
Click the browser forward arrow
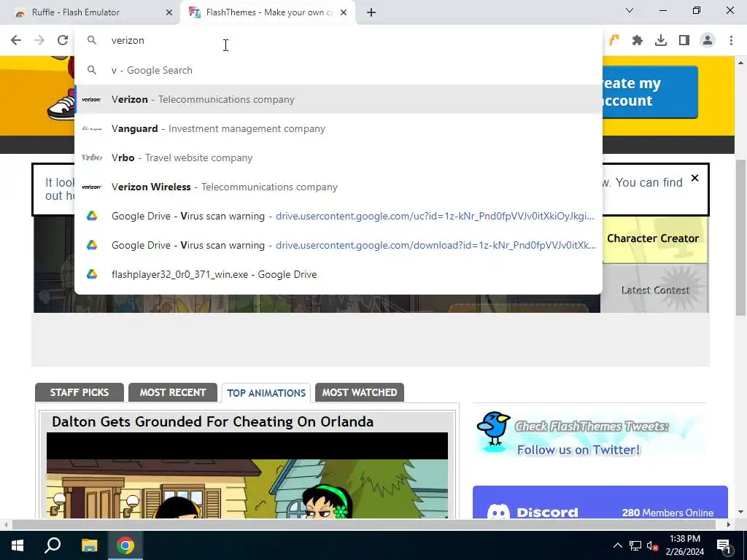[39, 41]
